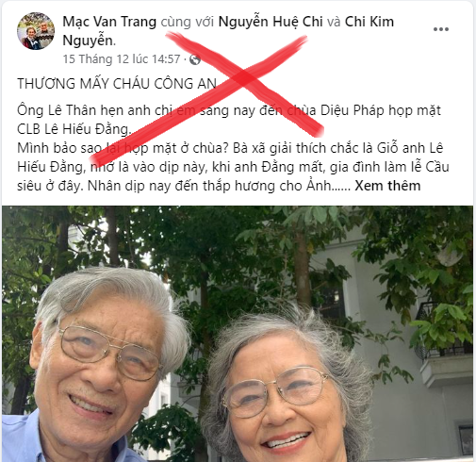Open tagged "Chi Kim" profile name

tap(369, 22)
